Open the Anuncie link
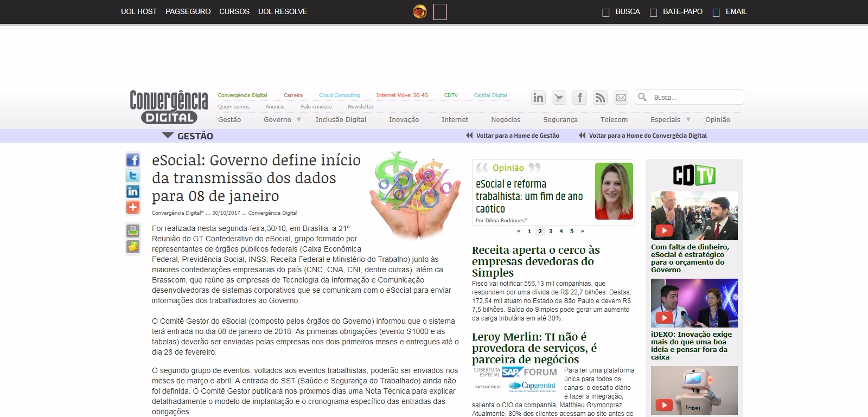This screenshot has height=417, width=868. pos(275,107)
